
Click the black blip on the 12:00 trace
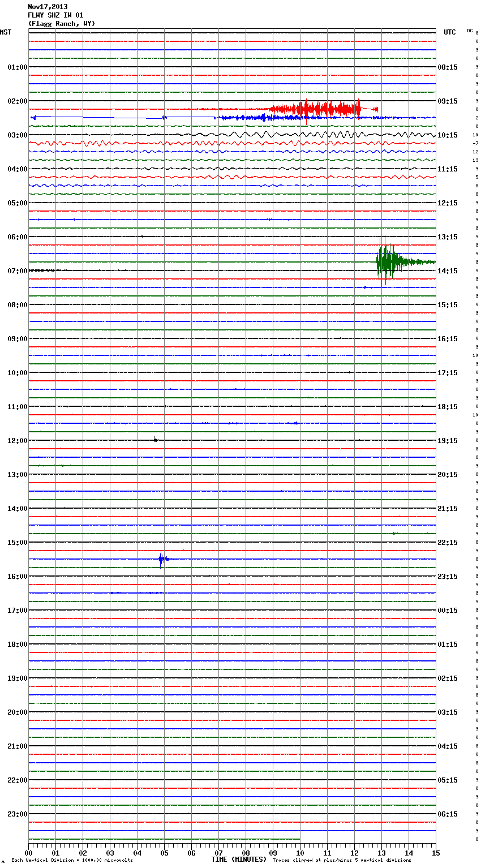[155, 439]
